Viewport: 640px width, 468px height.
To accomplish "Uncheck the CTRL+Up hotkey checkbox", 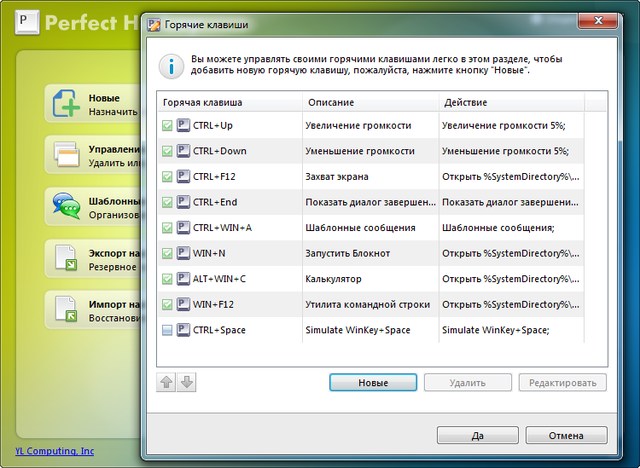I will [x=167, y=125].
